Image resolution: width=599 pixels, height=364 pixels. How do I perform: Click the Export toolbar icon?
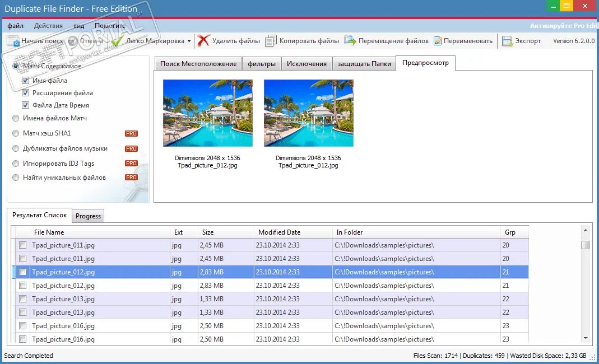coord(507,41)
